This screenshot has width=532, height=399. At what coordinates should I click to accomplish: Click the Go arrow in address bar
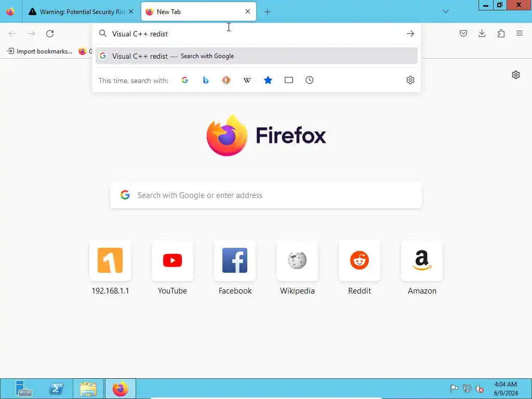[x=410, y=33]
